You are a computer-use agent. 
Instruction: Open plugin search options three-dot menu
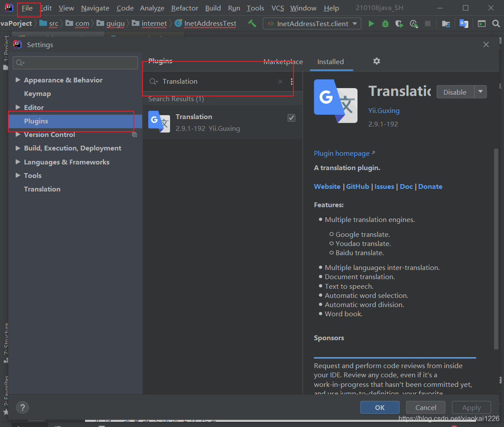pos(292,82)
